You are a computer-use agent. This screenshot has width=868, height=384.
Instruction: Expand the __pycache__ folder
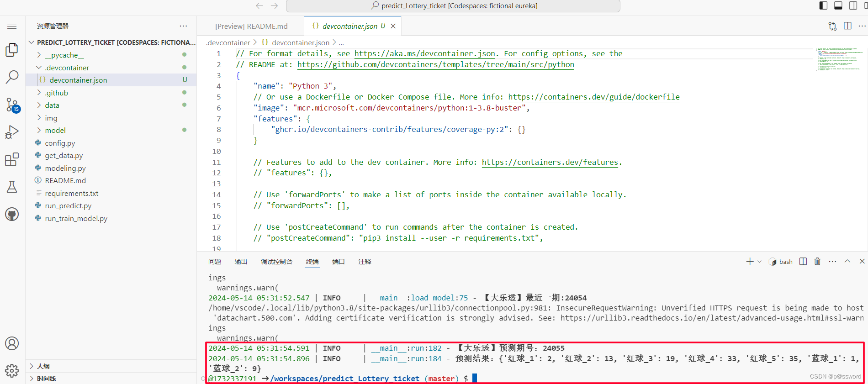[x=39, y=55]
